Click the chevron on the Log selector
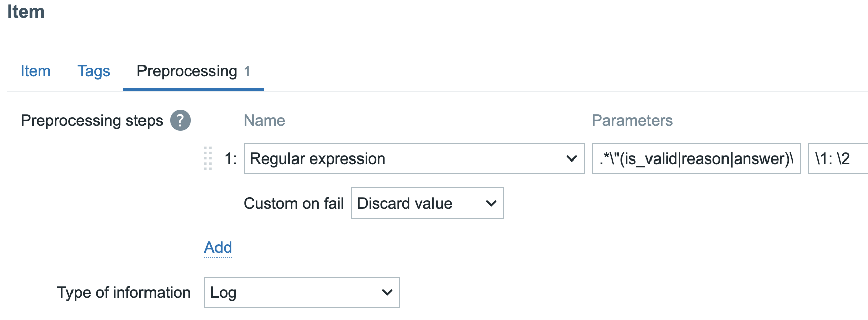 point(386,292)
